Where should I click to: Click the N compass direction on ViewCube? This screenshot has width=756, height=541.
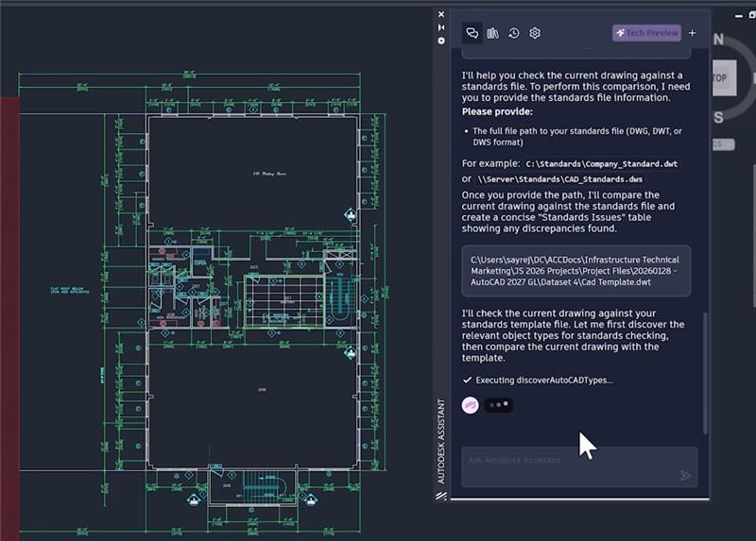(x=718, y=40)
